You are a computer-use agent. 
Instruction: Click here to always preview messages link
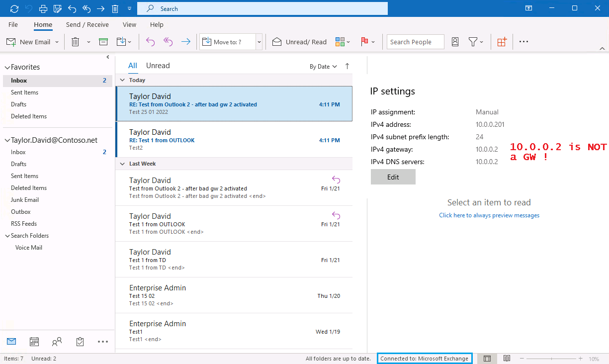point(489,215)
